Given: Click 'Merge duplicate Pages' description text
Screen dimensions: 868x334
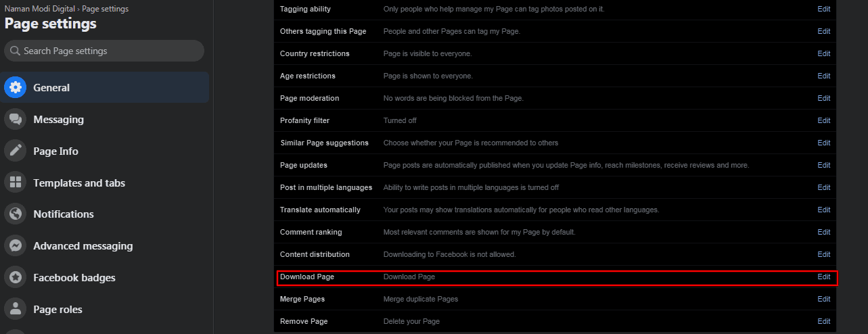Looking at the screenshot, I should click(x=421, y=299).
